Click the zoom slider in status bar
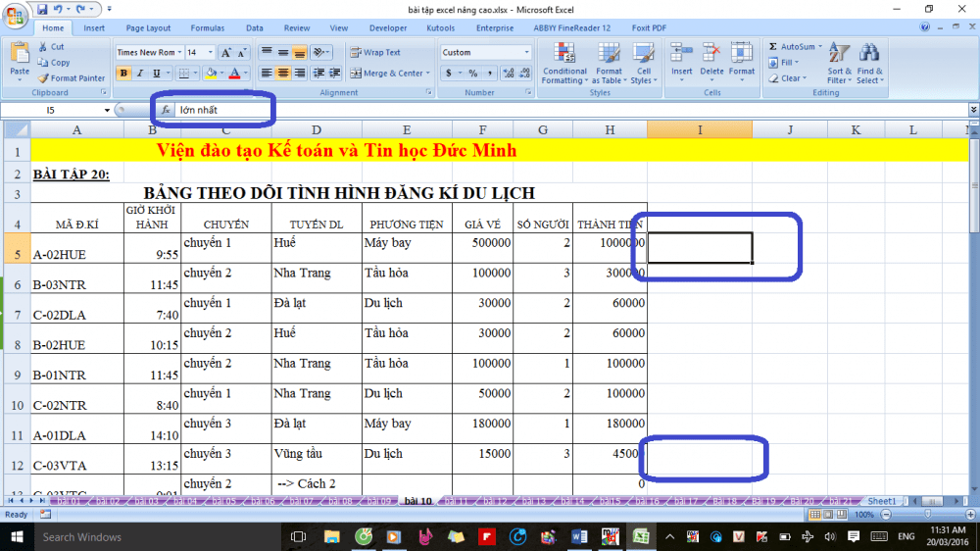The image size is (980, 551). click(928, 515)
